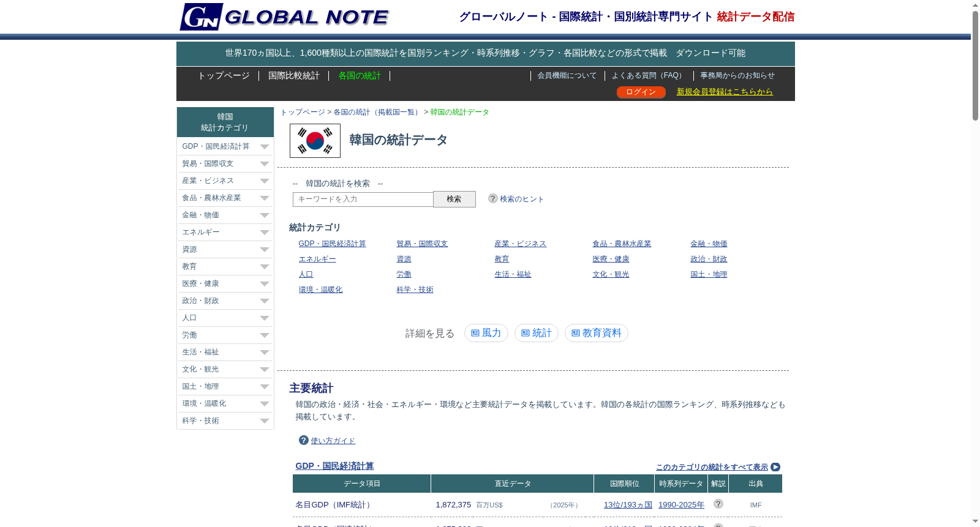
Task: Open 科学・技術 category link in main area
Action: [x=415, y=290]
